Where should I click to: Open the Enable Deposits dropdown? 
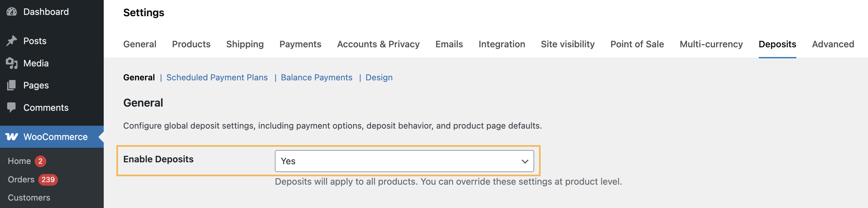coord(404,161)
